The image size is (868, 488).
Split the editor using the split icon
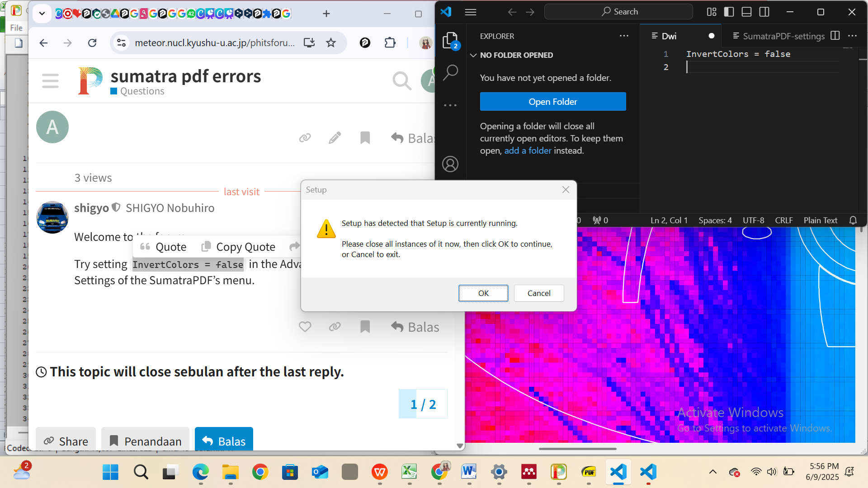click(835, 36)
